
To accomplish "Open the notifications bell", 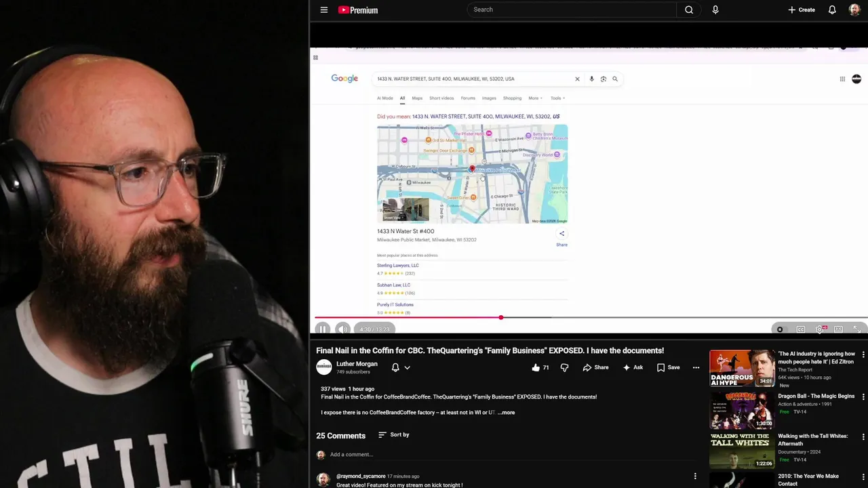I will [x=832, y=10].
